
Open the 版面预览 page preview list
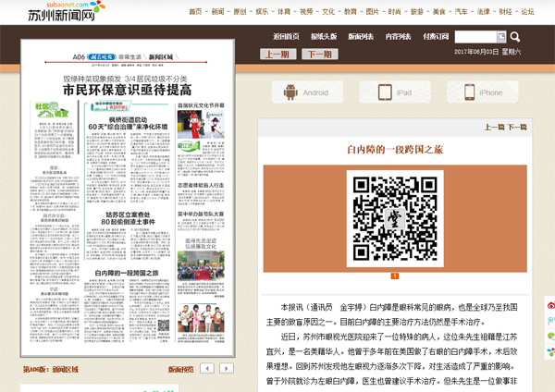click(x=180, y=369)
